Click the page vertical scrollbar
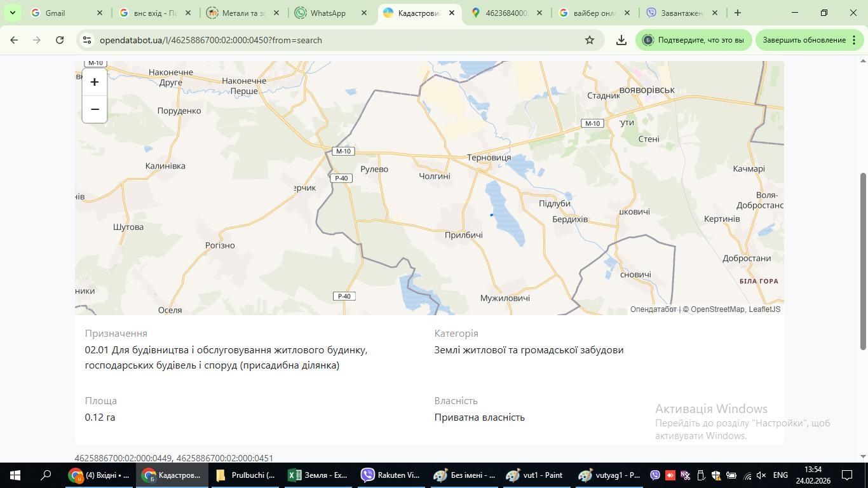This screenshot has height=488, width=868. (x=863, y=261)
